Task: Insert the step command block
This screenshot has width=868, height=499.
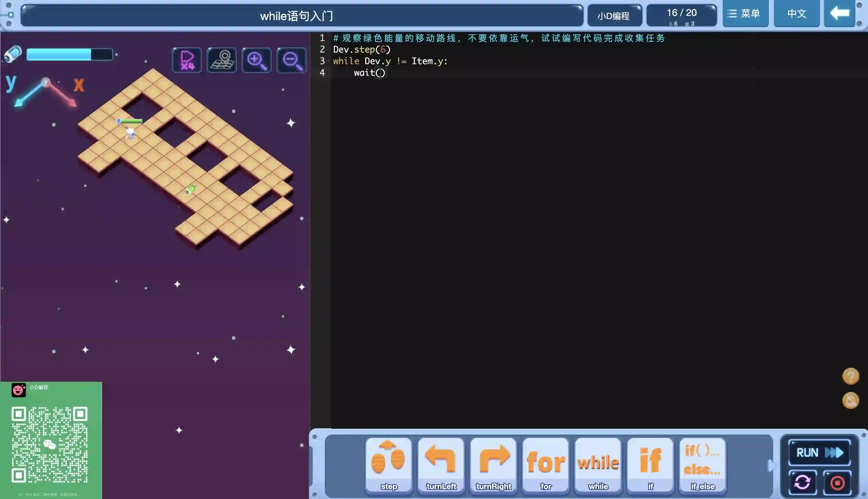Action: click(x=388, y=465)
